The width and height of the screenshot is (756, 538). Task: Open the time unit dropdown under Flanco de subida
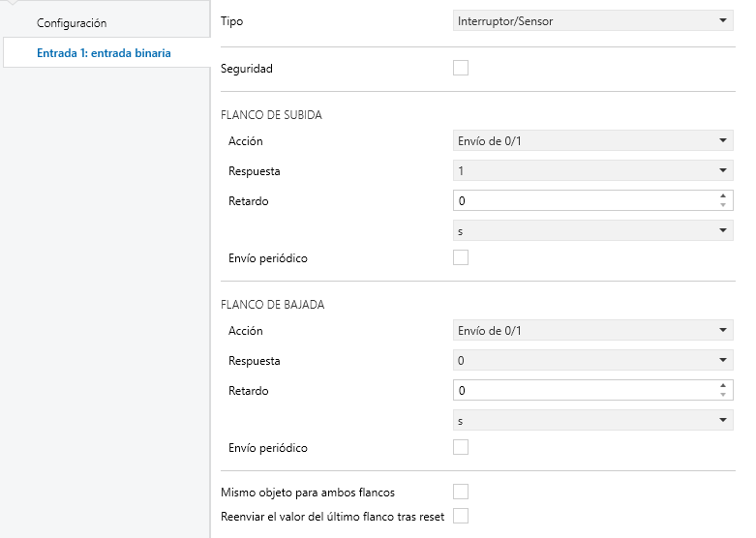click(x=593, y=230)
